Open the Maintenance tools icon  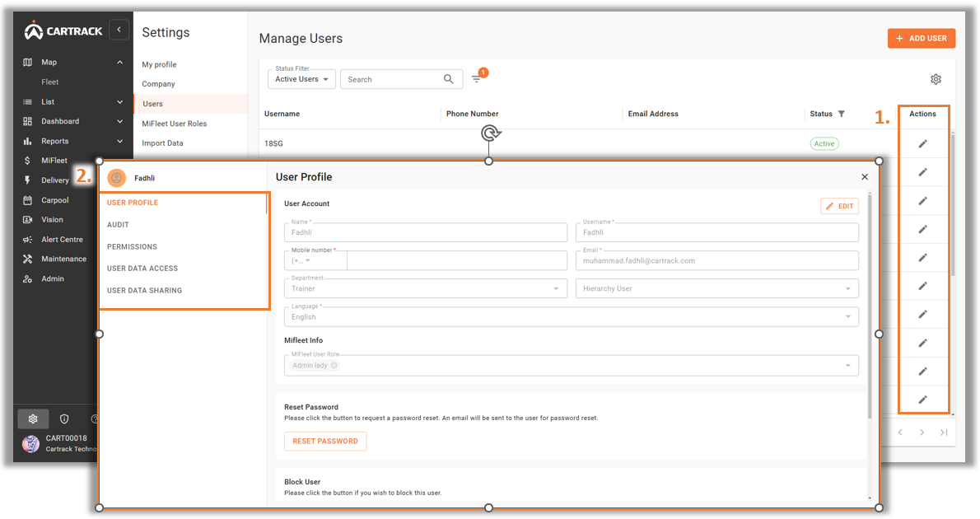coord(27,259)
